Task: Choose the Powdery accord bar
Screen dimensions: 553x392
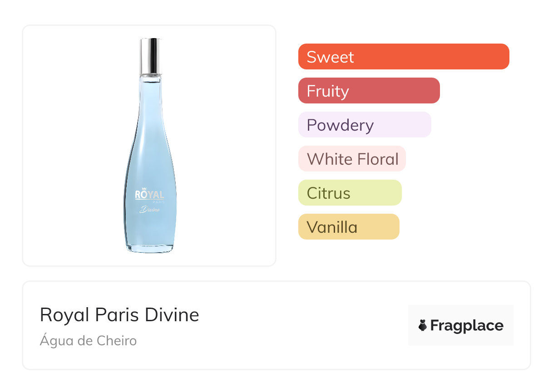Action: point(364,125)
